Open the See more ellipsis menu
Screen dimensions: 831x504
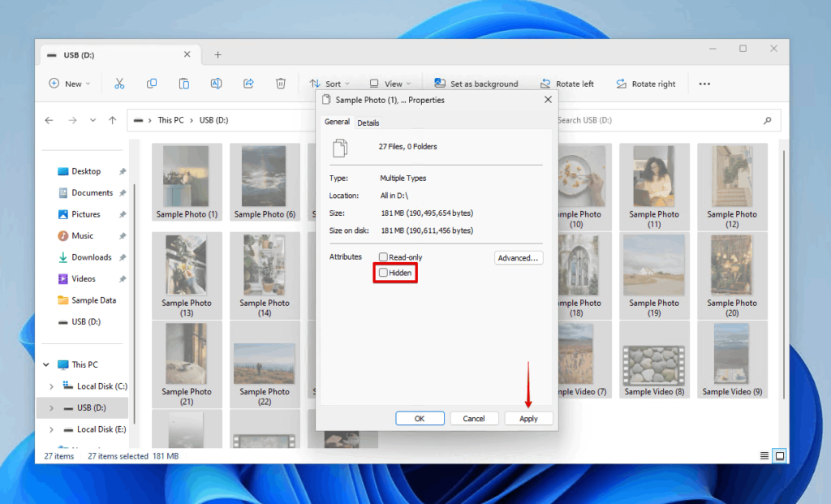point(704,84)
